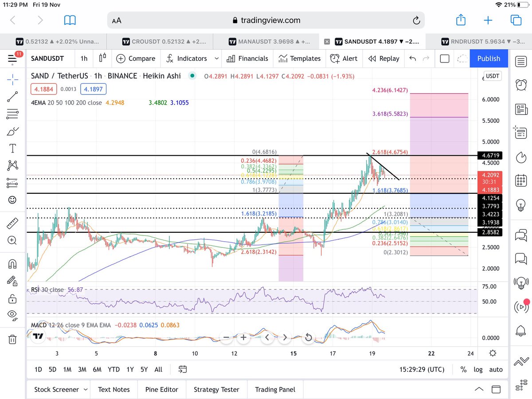Open the go to date picker
This screenshot has height=399, width=532.
[x=183, y=369]
